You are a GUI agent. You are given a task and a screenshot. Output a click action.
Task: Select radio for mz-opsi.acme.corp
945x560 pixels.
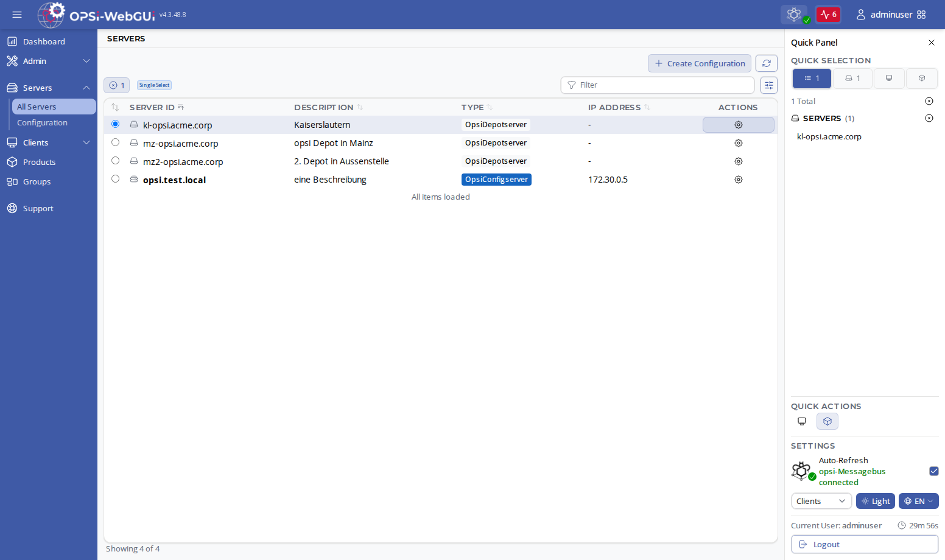pos(115,142)
